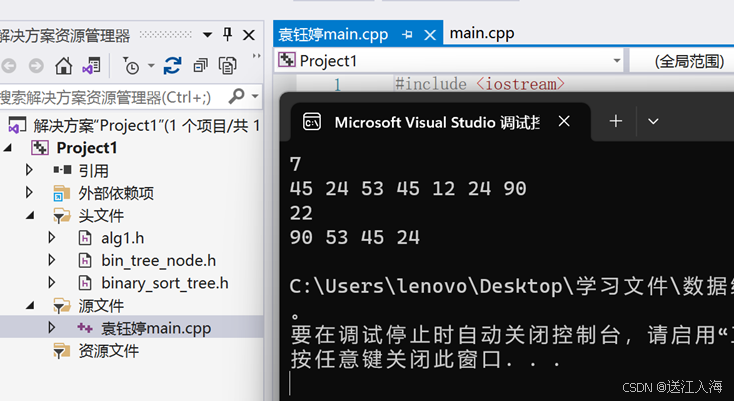The height and width of the screenshot is (401, 734).
Task: Click the magnifier search icon
Action: pos(236,96)
